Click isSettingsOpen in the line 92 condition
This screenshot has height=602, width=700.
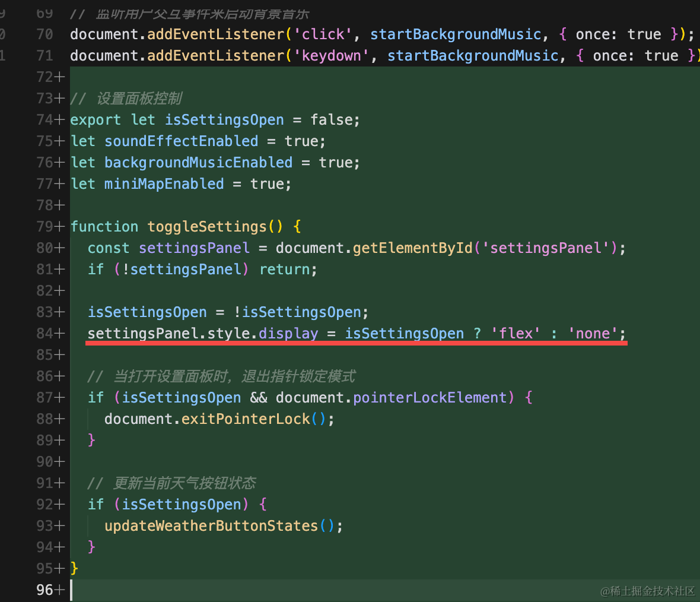tap(182, 505)
